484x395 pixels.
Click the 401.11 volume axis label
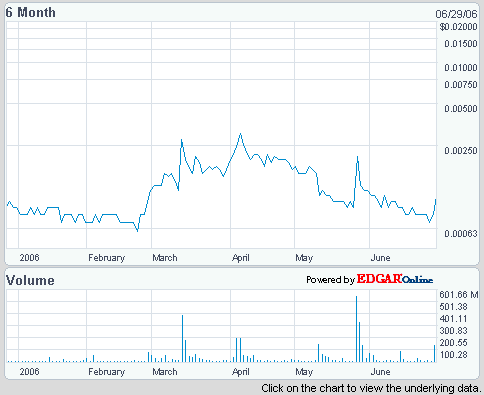coord(453,319)
